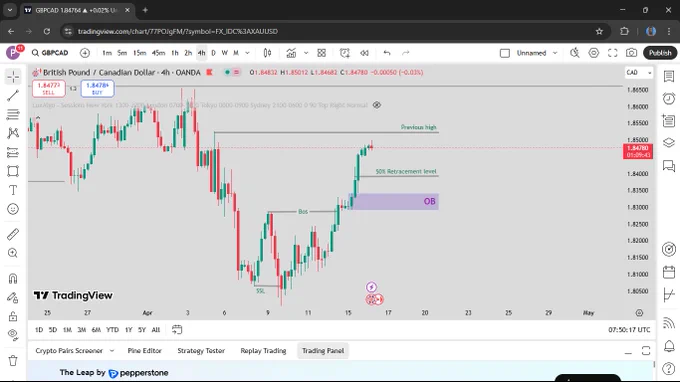Open the Fibonacci tools group
Image resolution: width=680 pixels, height=382 pixels.
[13, 114]
